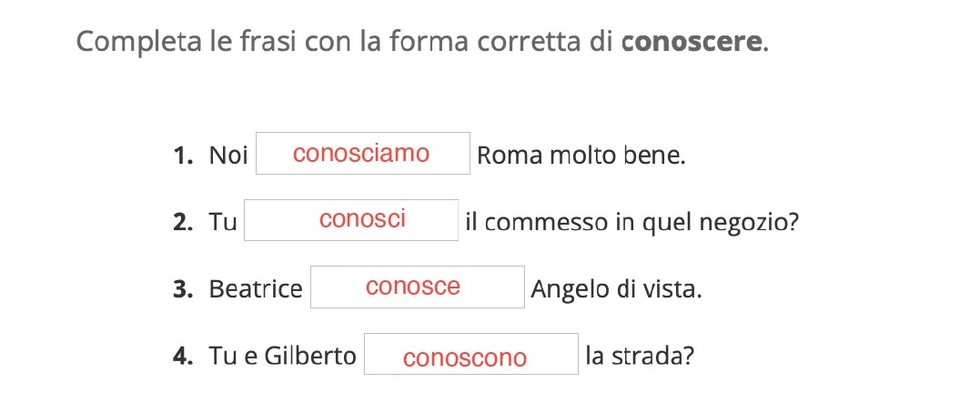Click the subject "Noi" in sentence one
The height and width of the screenshot is (393, 980).
click(x=228, y=156)
